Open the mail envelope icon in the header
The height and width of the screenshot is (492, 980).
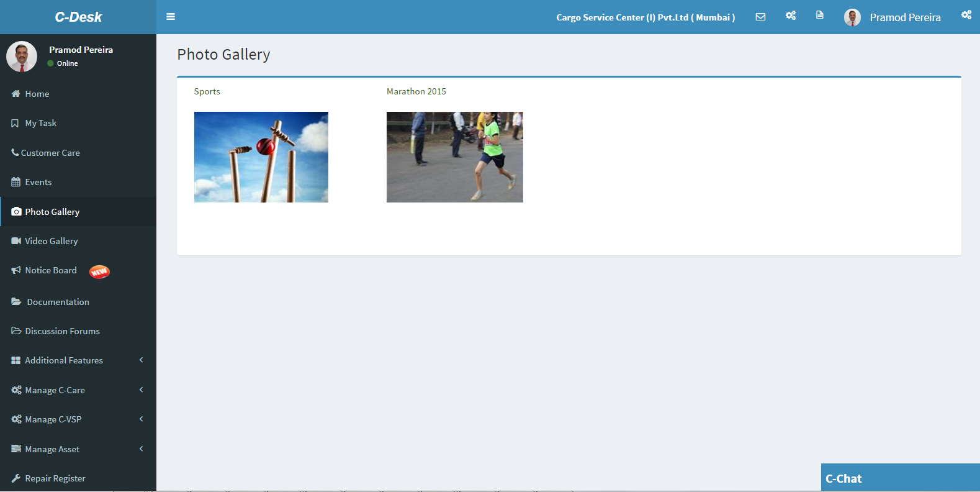(x=760, y=17)
